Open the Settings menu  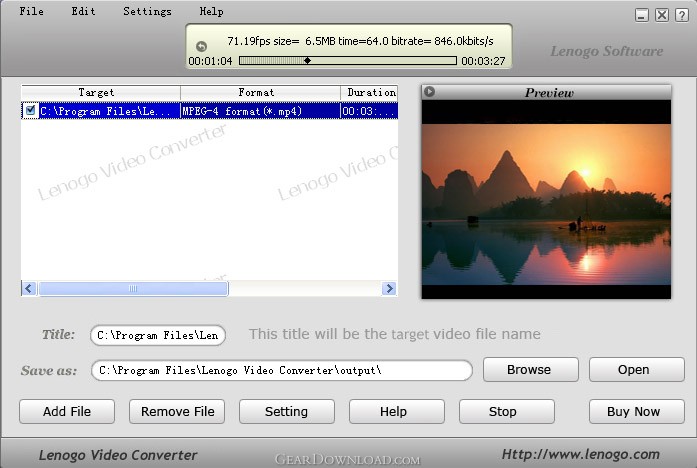[147, 12]
